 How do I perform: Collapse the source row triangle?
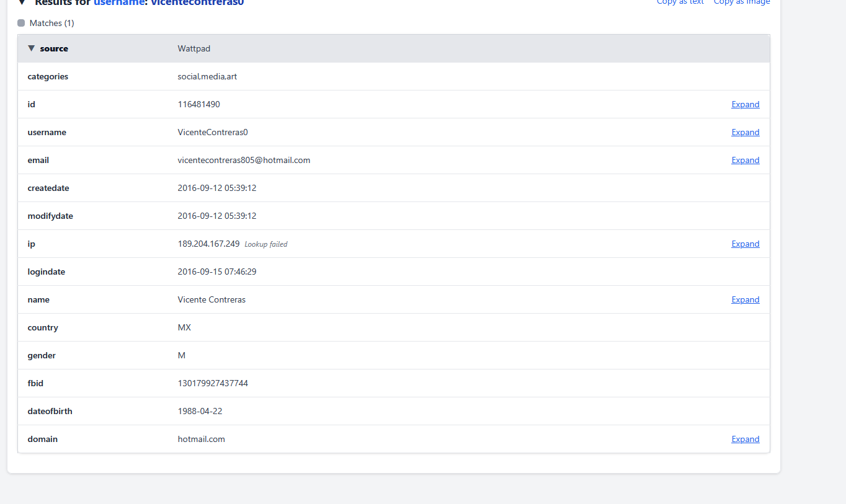[x=32, y=48]
